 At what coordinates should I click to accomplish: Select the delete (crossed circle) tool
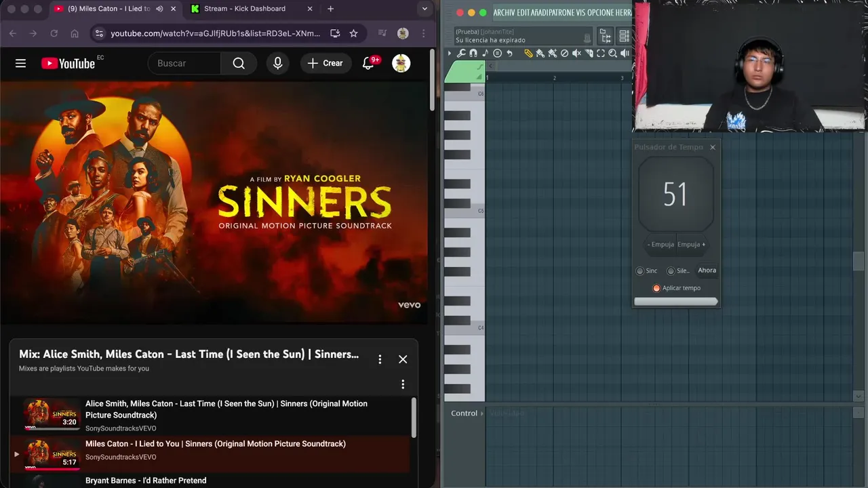(564, 53)
